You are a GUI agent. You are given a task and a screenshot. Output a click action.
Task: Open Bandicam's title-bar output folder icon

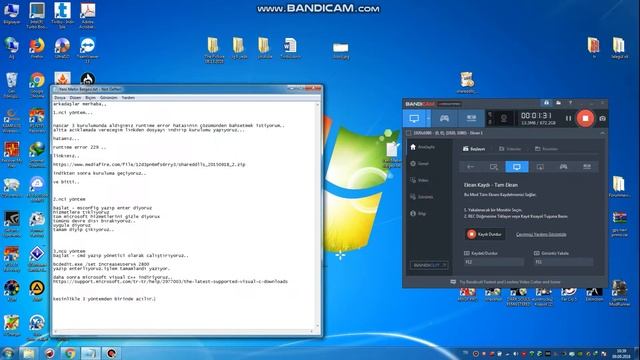(558, 103)
